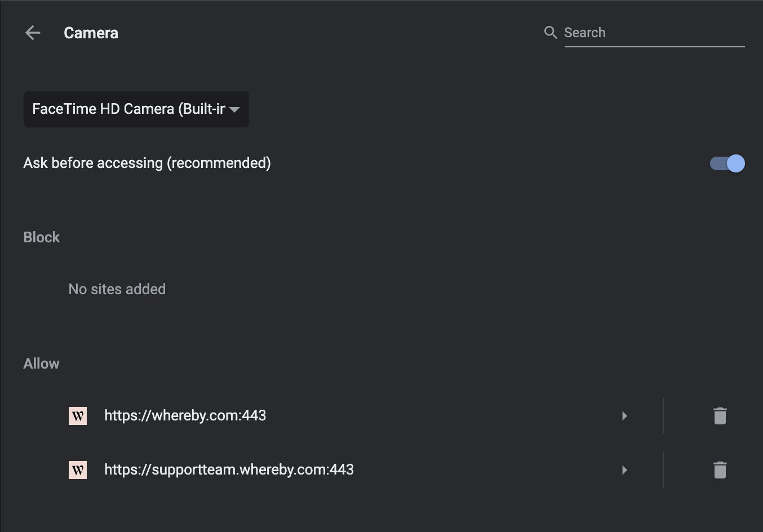The width and height of the screenshot is (763, 532).
Task: Go back using the left arrow
Action: point(33,33)
